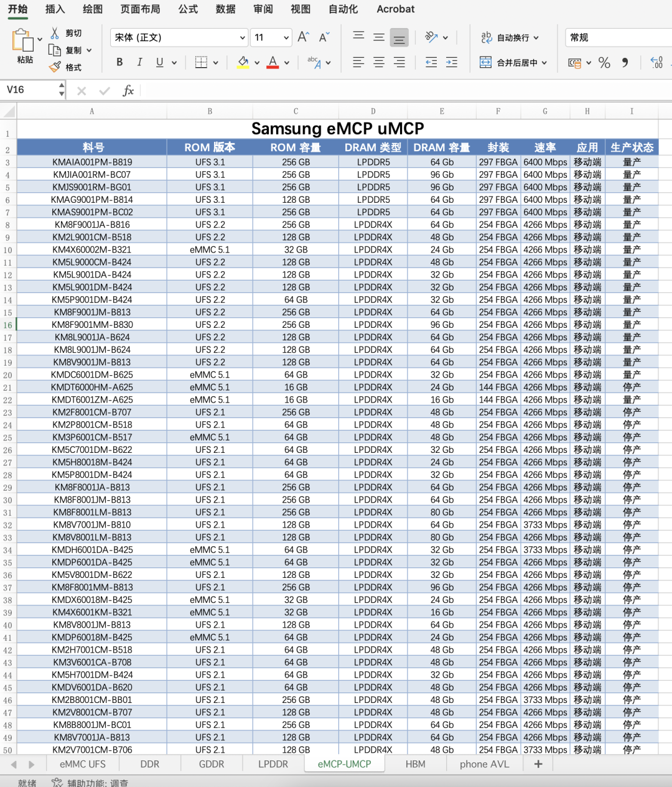Click 辅助功能: 调查 in status bar

tap(90, 783)
